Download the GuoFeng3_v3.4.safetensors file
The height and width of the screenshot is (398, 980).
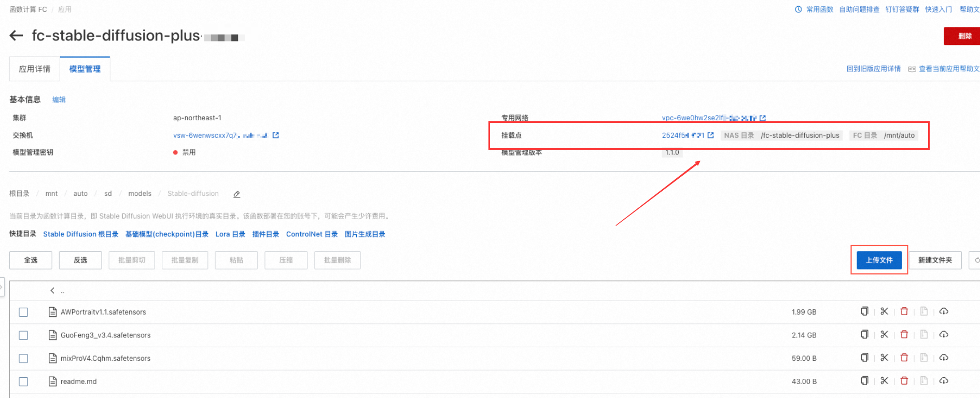(x=944, y=335)
